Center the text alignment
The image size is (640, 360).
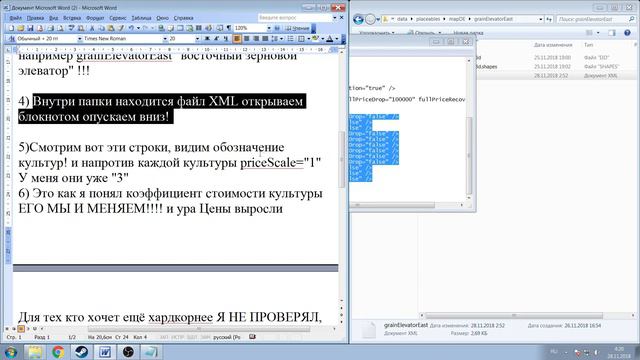coord(246,39)
